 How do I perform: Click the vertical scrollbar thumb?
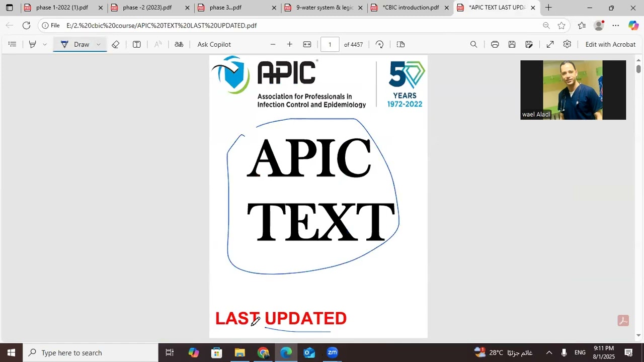638,69
